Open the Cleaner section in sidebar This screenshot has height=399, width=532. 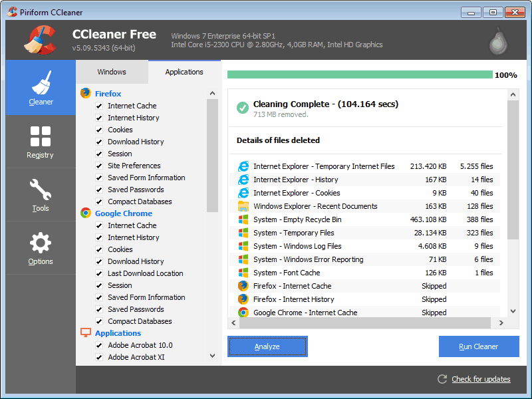tap(41, 88)
